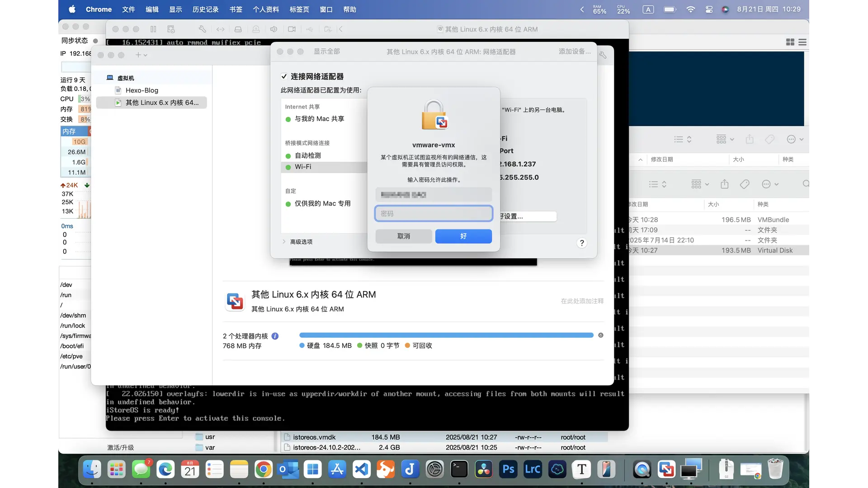Click the network adapter arrows icon in VM toolbar
868x488 pixels.
point(220,29)
